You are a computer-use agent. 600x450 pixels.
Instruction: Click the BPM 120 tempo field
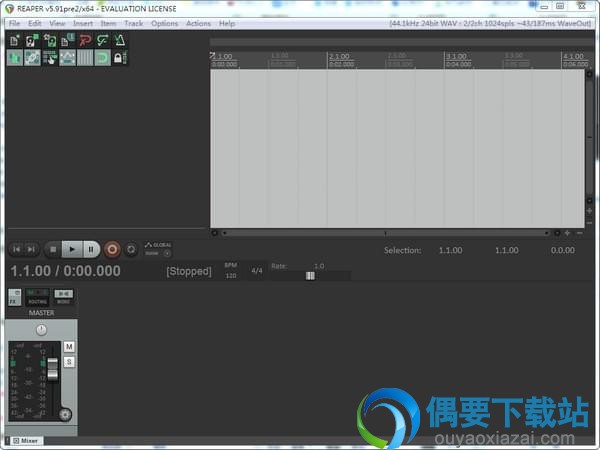coord(231,271)
